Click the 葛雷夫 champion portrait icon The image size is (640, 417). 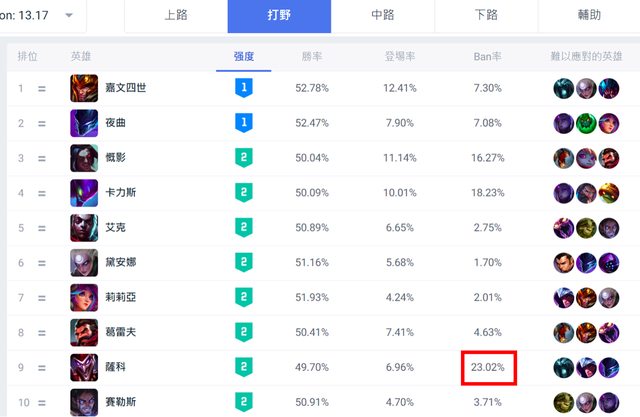click(85, 333)
